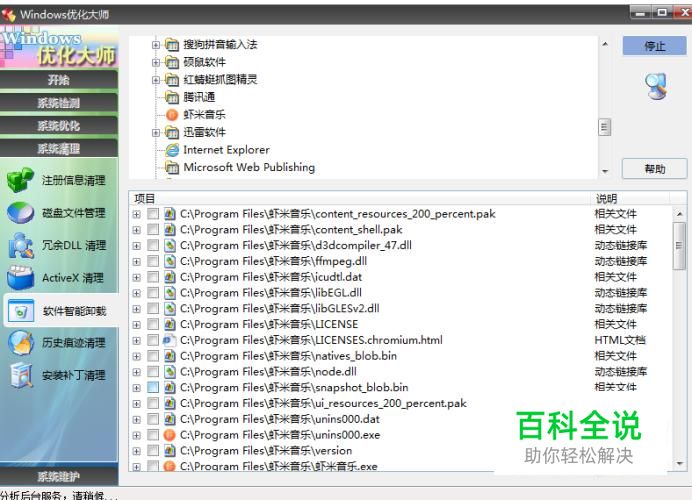
Task: Select 红蜻蜓抓图精灵 text in tree
Action: tap(220, 80)
